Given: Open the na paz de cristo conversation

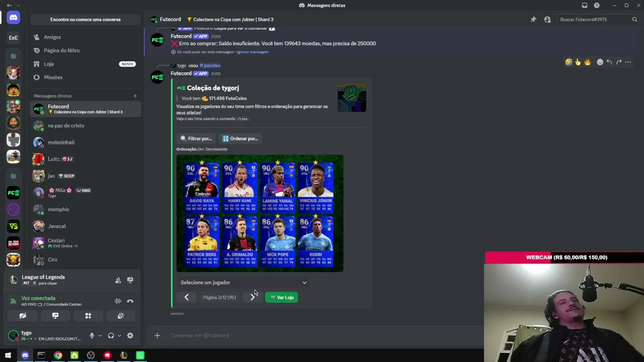Looking at the screenshot, I should (x=86, y=126).
